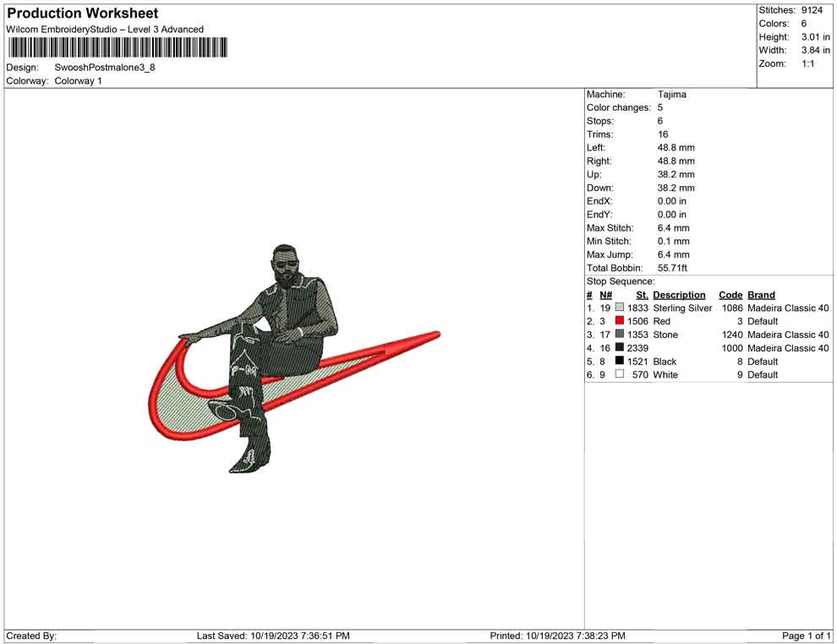Click design name 'SwooshPostmalone3_8'
837x644 pixels.
coord(105,68)
